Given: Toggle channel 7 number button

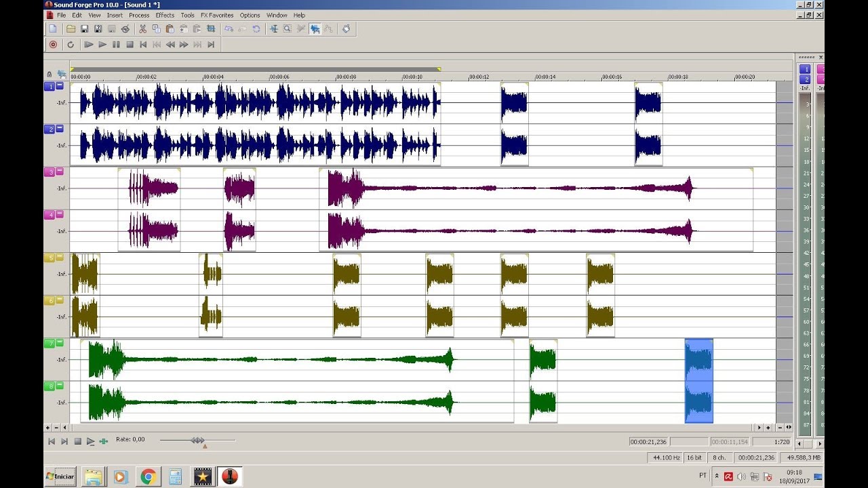Looking at the screenshot, I should point(50,343).
